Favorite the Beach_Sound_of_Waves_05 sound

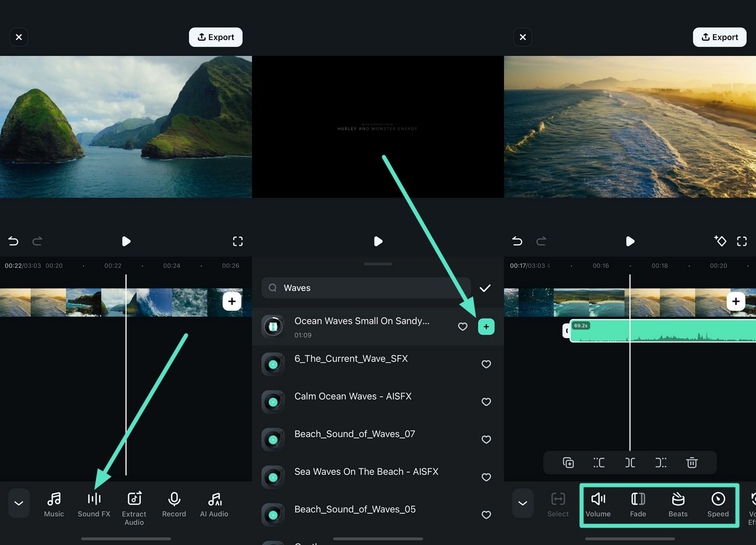(x=486, y=515)
